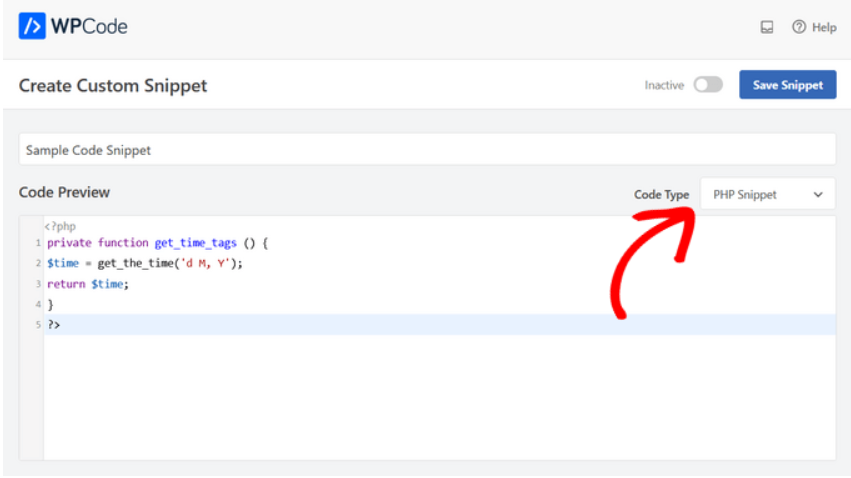Click the PHP Snippet dropdown chevron
Image resolution: width=851 pixels, height=478 pixels.
click(x=818, y=194)
